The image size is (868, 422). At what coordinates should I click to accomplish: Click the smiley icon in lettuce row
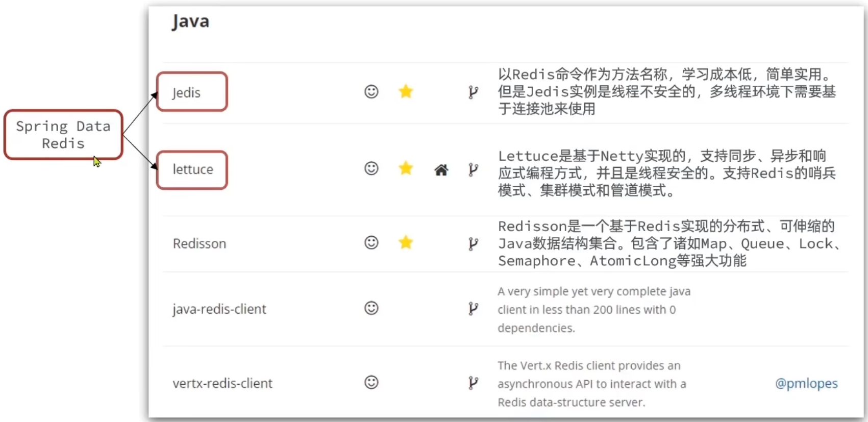371,168
